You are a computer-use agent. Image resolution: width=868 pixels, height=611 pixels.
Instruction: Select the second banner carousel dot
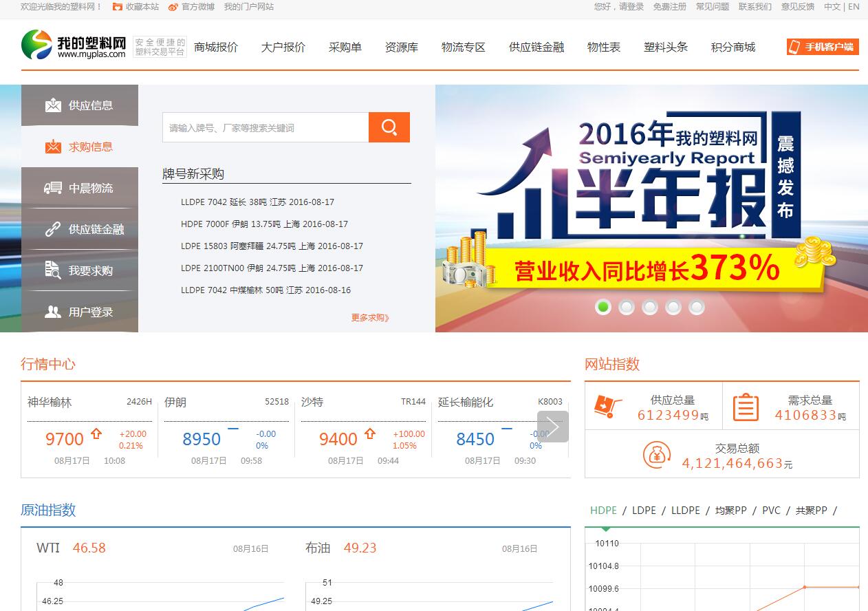point(627,307)
